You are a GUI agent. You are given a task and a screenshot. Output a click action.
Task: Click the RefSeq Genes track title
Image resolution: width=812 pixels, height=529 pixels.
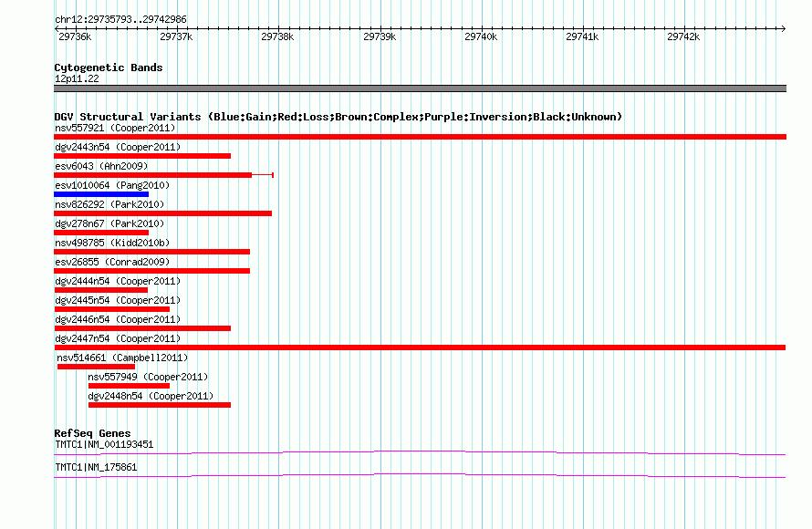point(92,433)
